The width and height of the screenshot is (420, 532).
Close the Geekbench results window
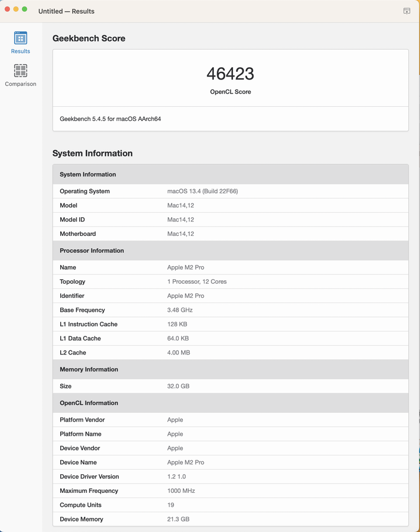click(x=7, y=9)
